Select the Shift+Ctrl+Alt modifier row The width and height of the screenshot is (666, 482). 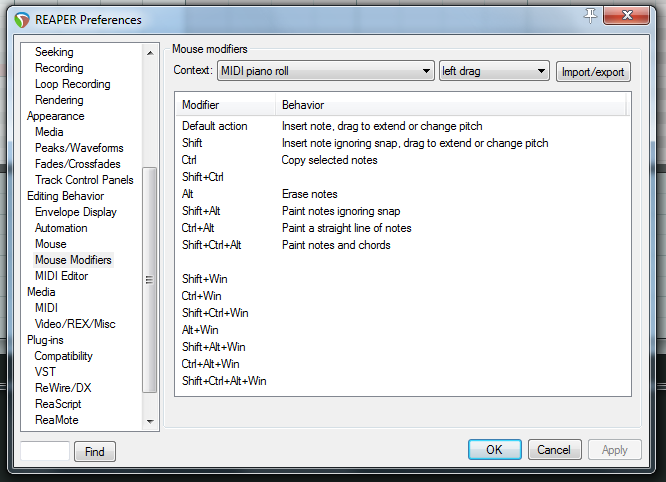[x=212, y=245]
